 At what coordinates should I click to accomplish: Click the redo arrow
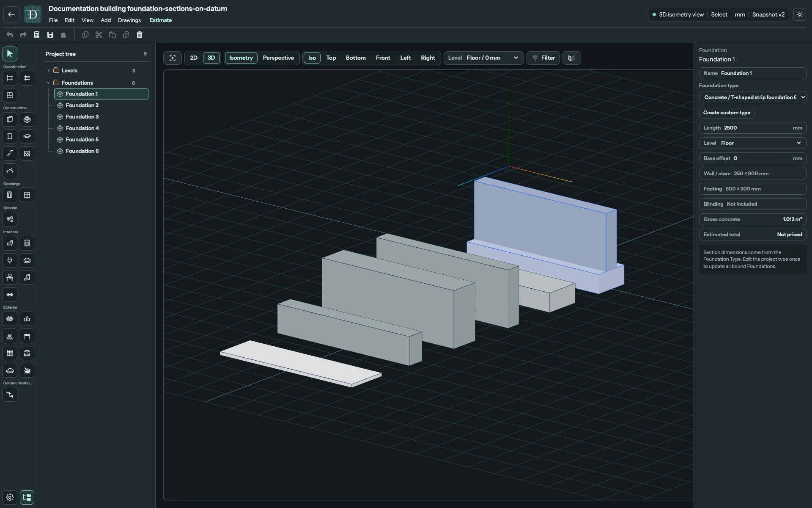click(x=23, y=35)
